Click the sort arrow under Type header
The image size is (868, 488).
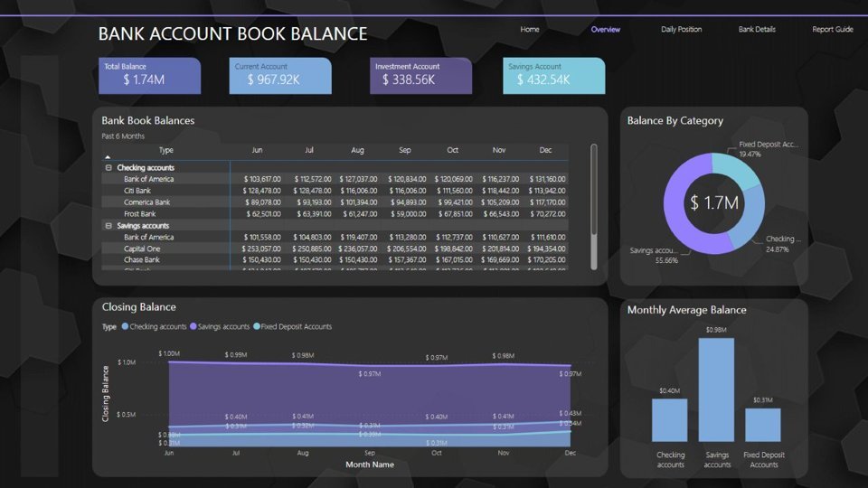(108, 157)
